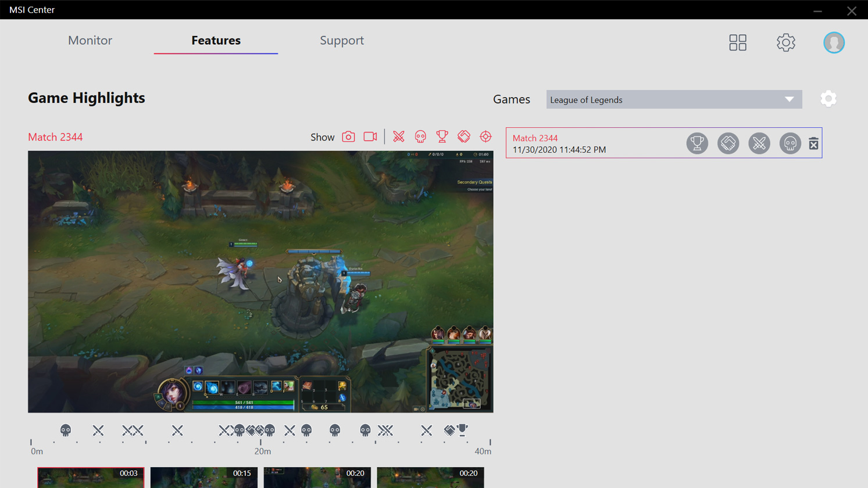
Task: Toggle the crossed swords filter in the Show row
Action: click(x=399, y=137)
